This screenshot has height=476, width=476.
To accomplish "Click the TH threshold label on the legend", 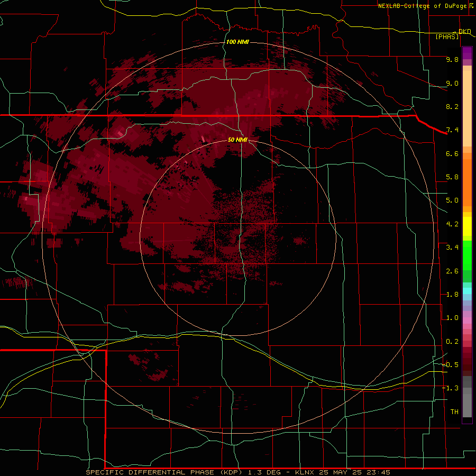I will click(x=454, y=412).
